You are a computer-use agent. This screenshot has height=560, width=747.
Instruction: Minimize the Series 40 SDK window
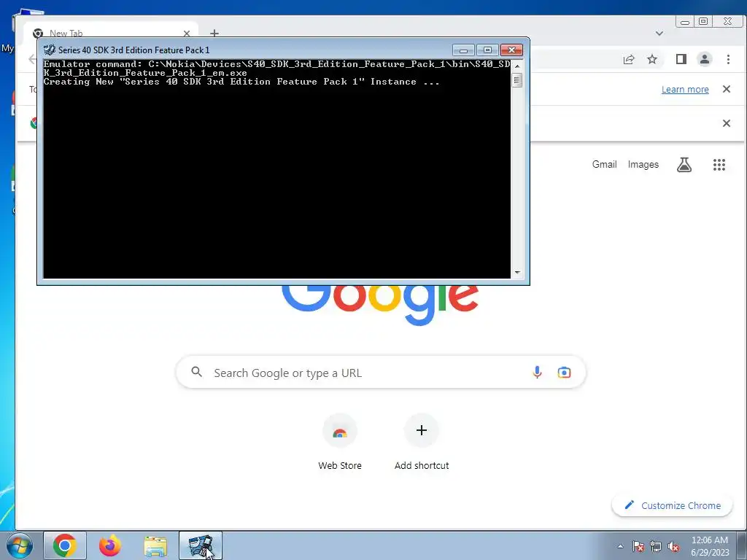(x=463, y=50)
